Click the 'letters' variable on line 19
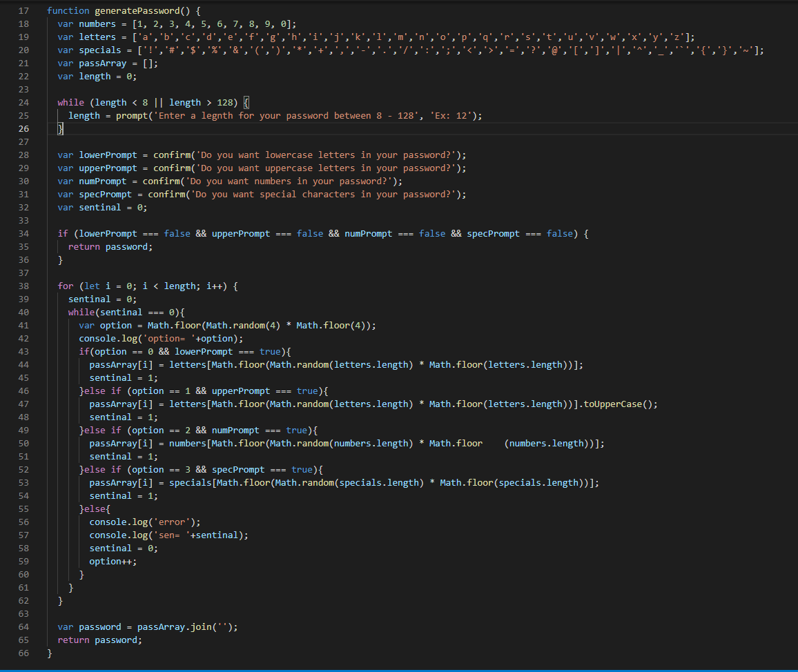 click(97, 37)
